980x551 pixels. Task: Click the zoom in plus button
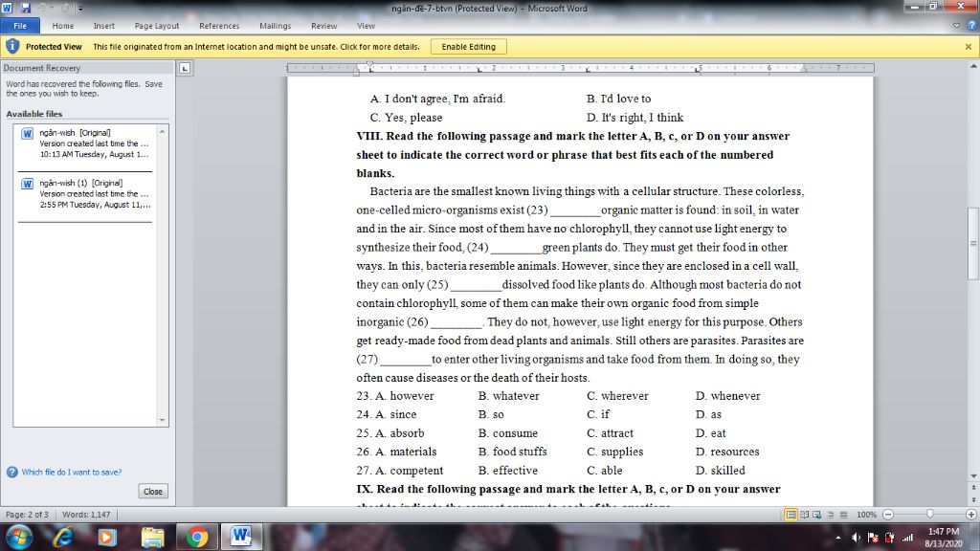coord(971,515)
